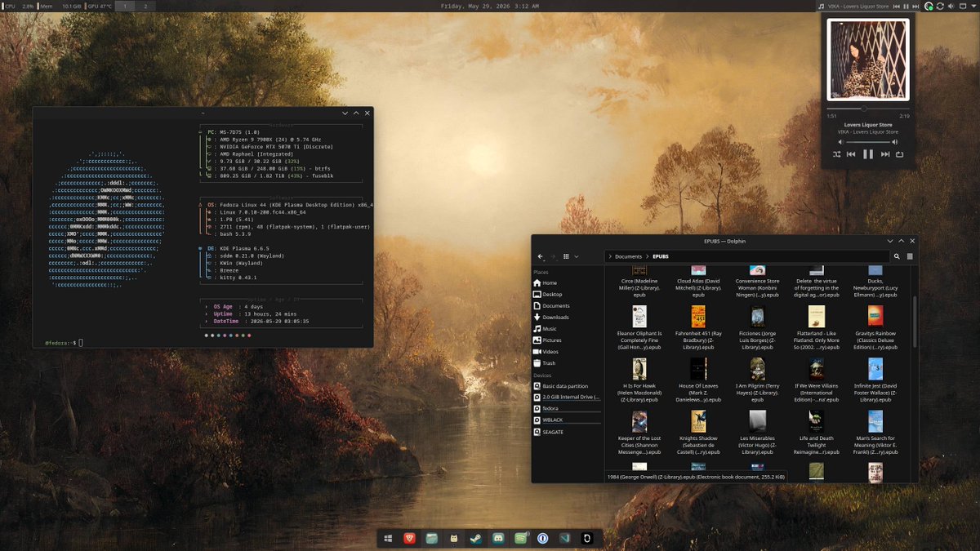This screenshot has width=980, height=551.
Task: Toggle shuffle in media player popup
Action: point(837,154)
